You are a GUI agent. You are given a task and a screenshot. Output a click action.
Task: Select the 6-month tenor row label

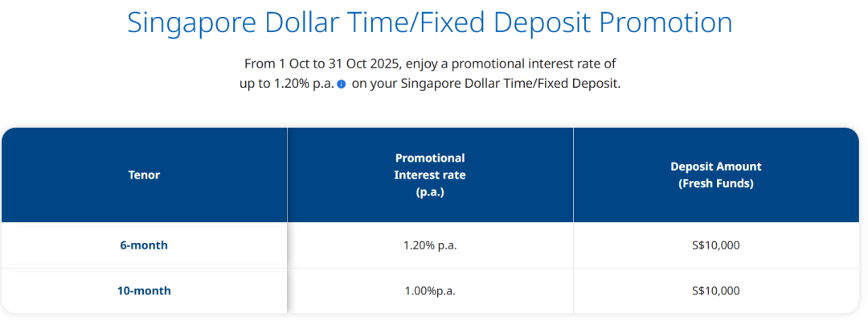[x=144, y=245]
